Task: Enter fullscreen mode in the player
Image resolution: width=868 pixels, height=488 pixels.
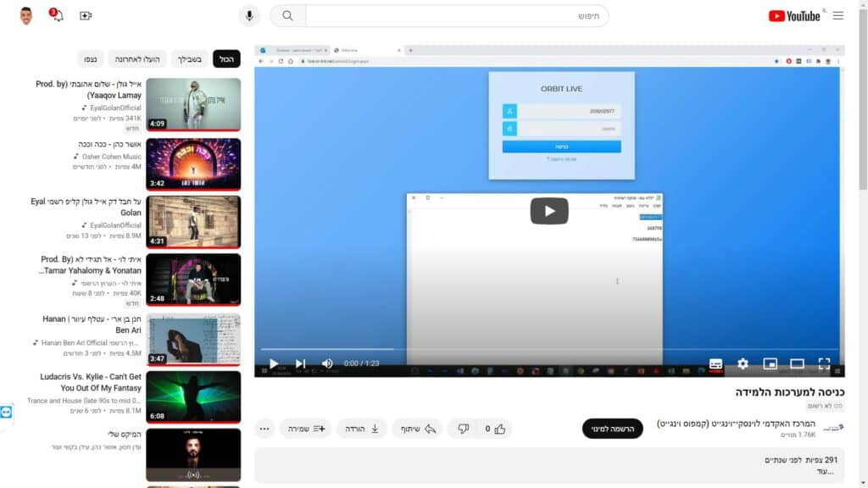Action: [x=824, y=363]
